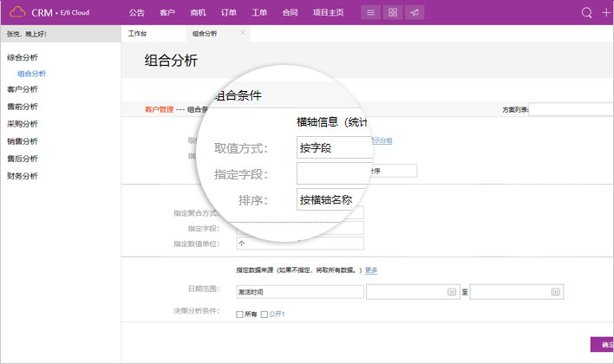The image size is (614, 364).
Task: Click the 指定数值单位 input field
Action: [299, 244]
